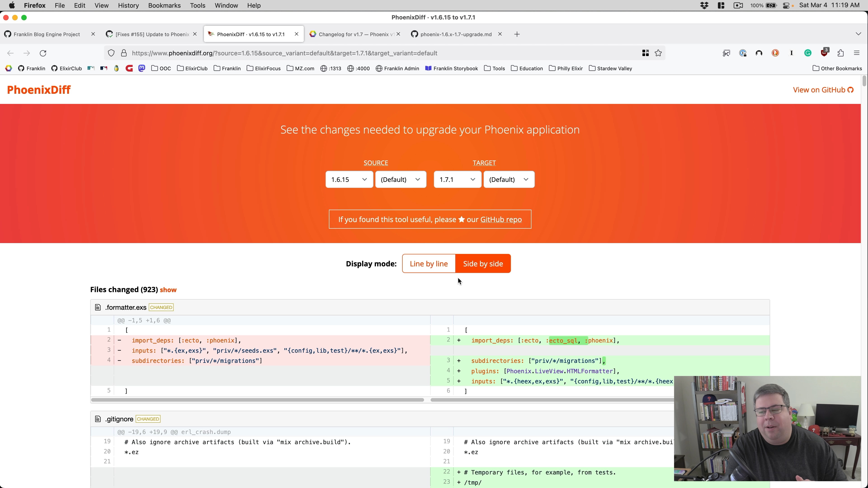The height and width of the screenshot is (488, 868).
Task: Open the Instapaper extension icon
Action: (792, 53)
